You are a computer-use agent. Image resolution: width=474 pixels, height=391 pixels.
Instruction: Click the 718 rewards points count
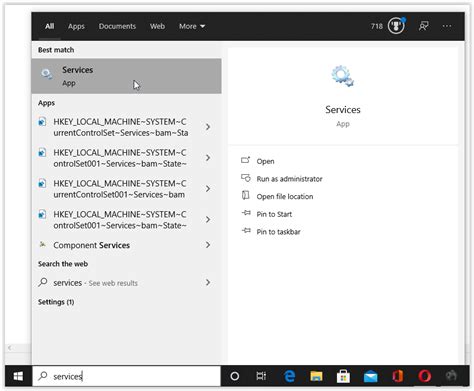point(377,26)
